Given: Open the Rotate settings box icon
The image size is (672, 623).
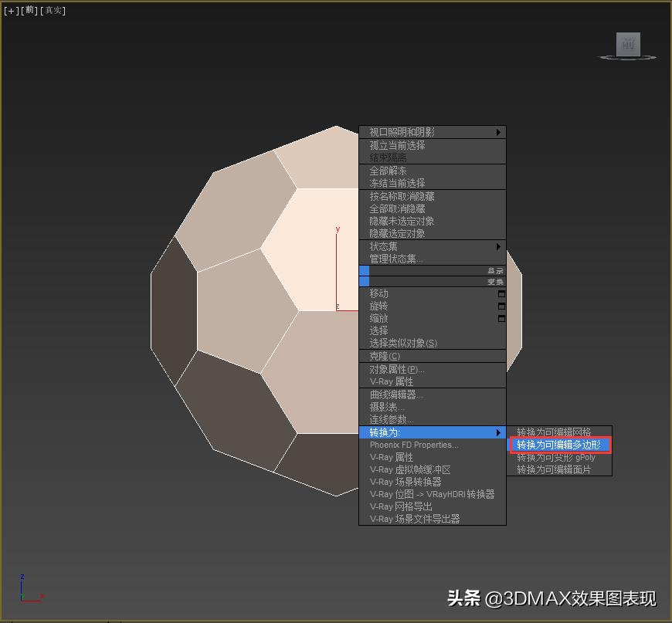Looking at the screenshot, I should click(501, 306).
